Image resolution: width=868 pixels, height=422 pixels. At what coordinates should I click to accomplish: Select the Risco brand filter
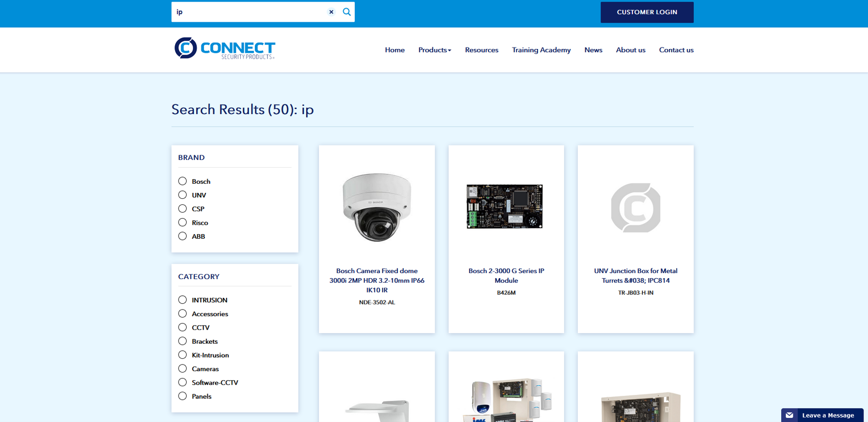(183, 223)
